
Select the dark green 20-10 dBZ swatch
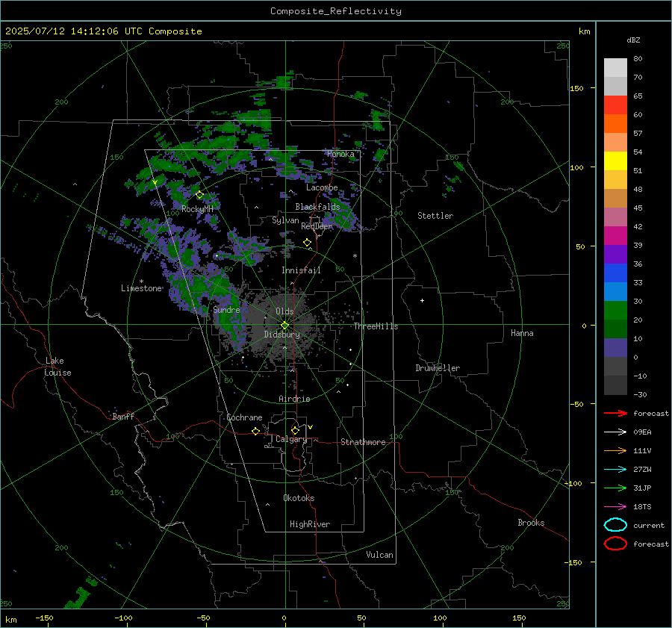click(x=615, y=329)
